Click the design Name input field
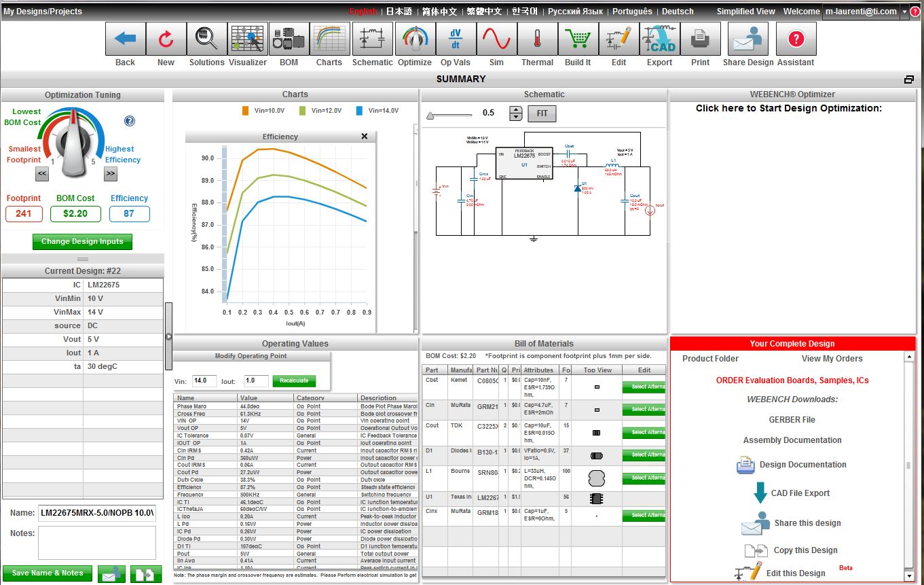 [97, 513]
